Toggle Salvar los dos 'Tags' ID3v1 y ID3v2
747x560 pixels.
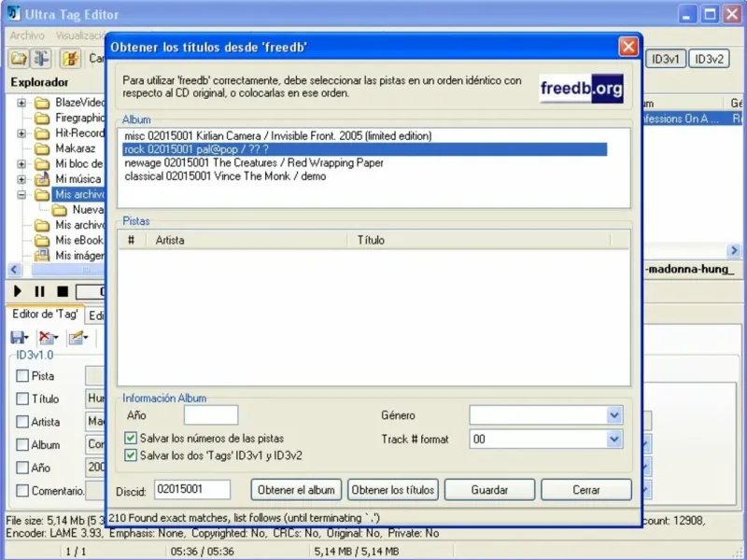(130, 455)
